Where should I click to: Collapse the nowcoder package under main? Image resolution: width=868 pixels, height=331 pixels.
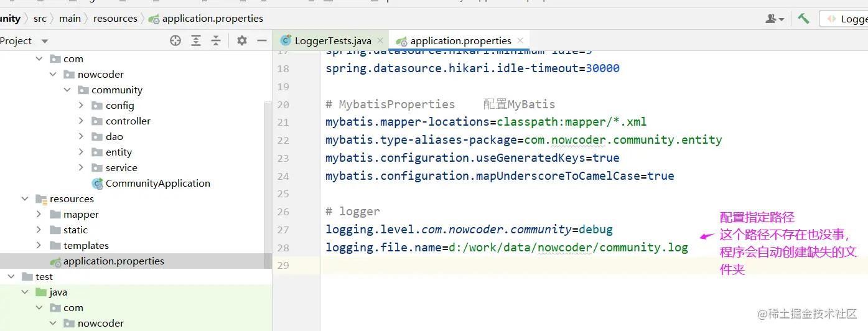[x=53, y=74]
